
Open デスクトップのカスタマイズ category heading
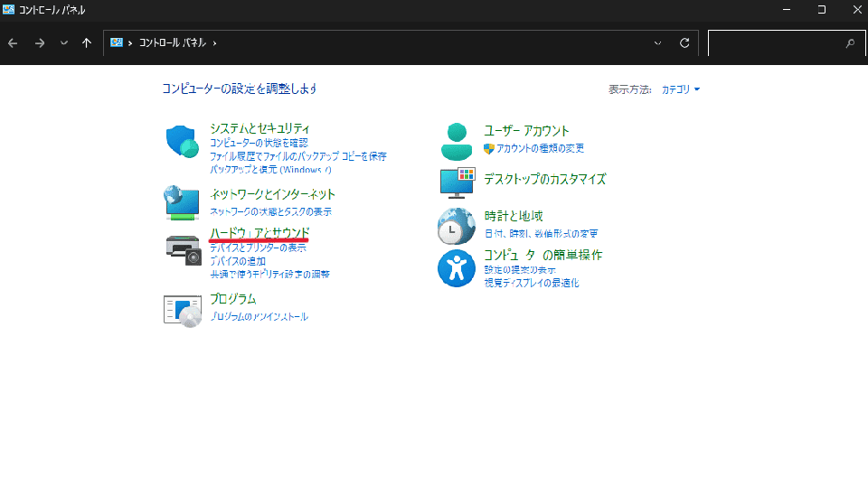544,179
